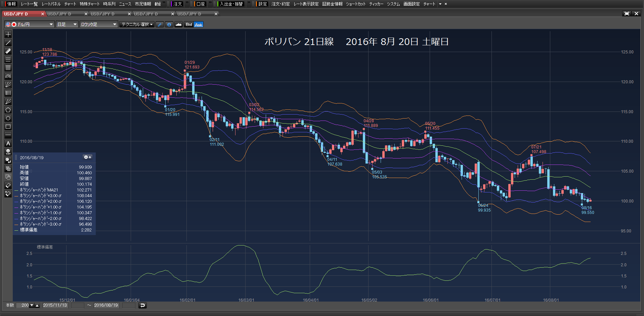Open 証拠金情報 from the menu bar
Viewport: 644px width, 316px height.
pyautogui.click(x=332, y=4)
